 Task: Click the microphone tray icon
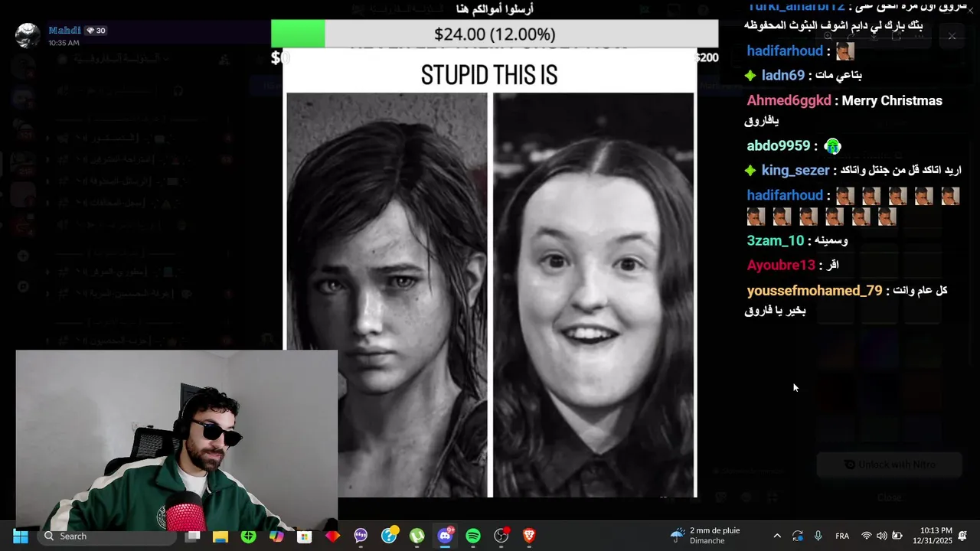coord(818,536)
